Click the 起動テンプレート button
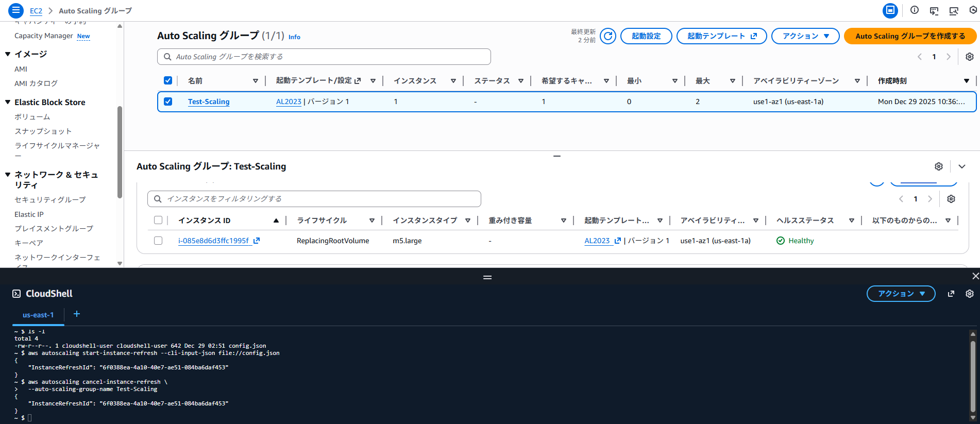Viewport: 980px width, 424px height. pos(722,36)
